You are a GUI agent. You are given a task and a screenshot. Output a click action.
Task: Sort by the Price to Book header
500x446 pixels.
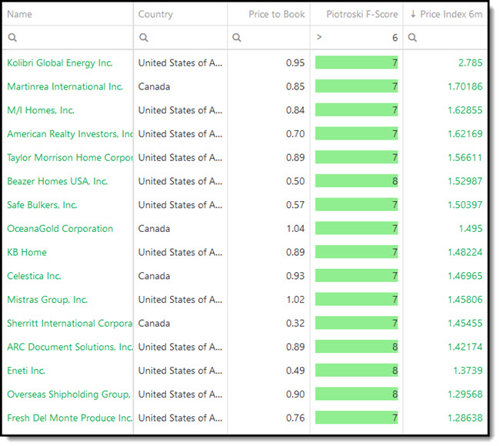(277, 14)
